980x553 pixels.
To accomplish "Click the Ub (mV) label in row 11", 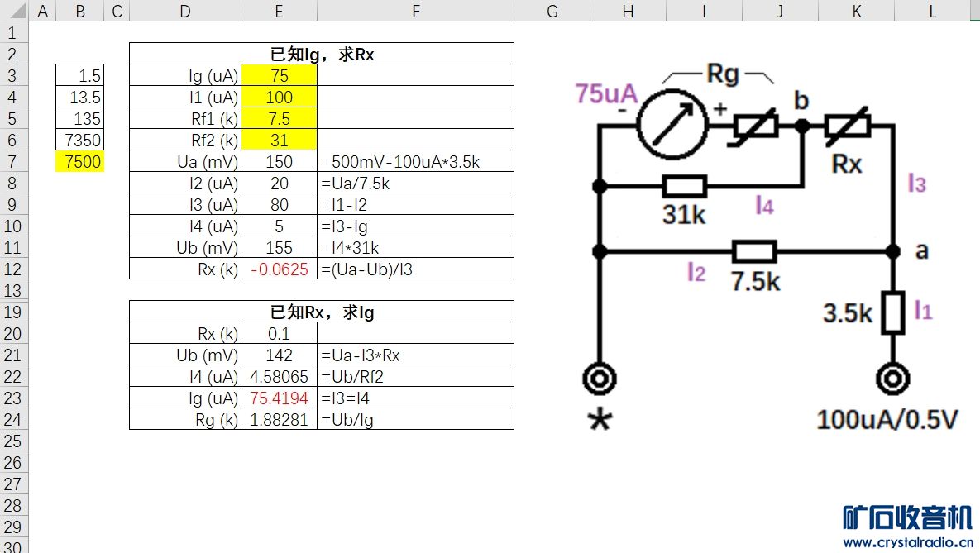I will click(185, 248).
